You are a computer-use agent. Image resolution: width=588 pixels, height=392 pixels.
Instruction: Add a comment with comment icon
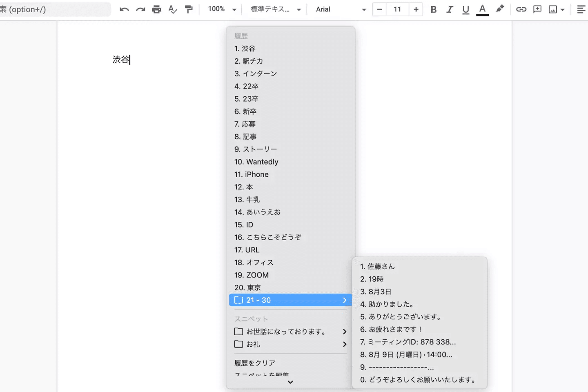(x=537, y=9)
